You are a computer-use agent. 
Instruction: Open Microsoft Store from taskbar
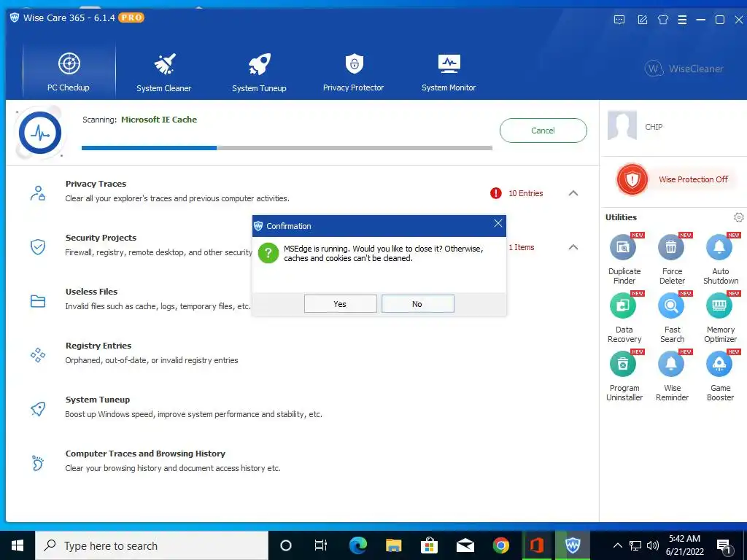click(429, 545)
